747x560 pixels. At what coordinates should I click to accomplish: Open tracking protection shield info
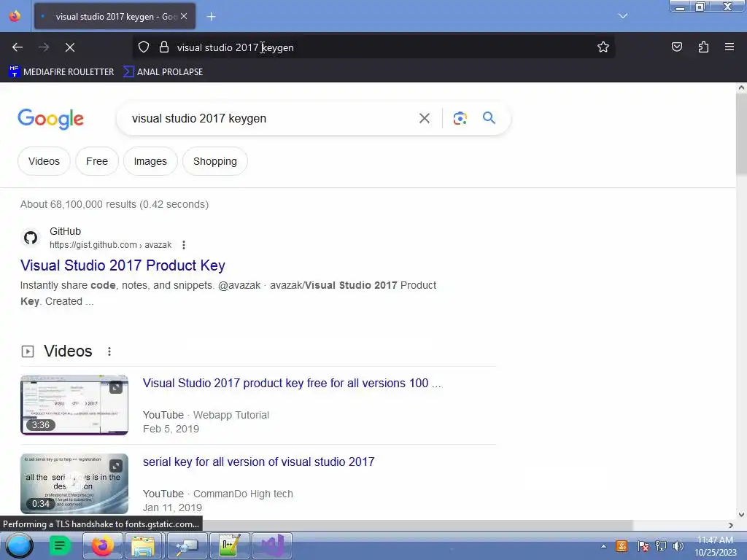point(144,47)
